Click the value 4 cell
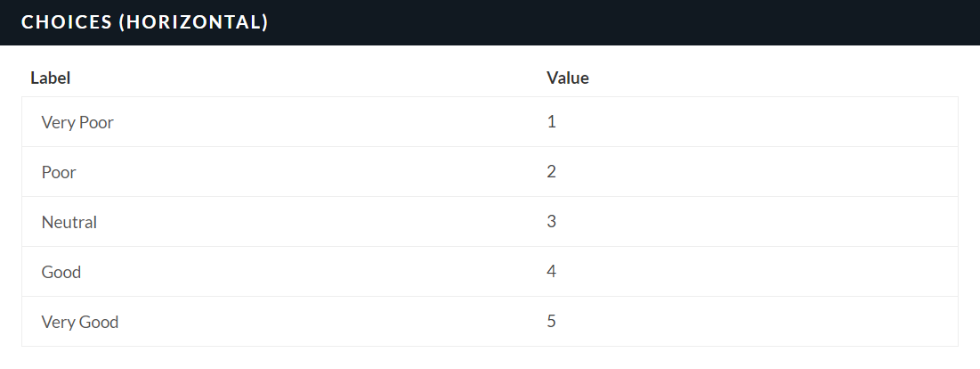This screenshot has width=980, height=369. (x=552, y=272)
